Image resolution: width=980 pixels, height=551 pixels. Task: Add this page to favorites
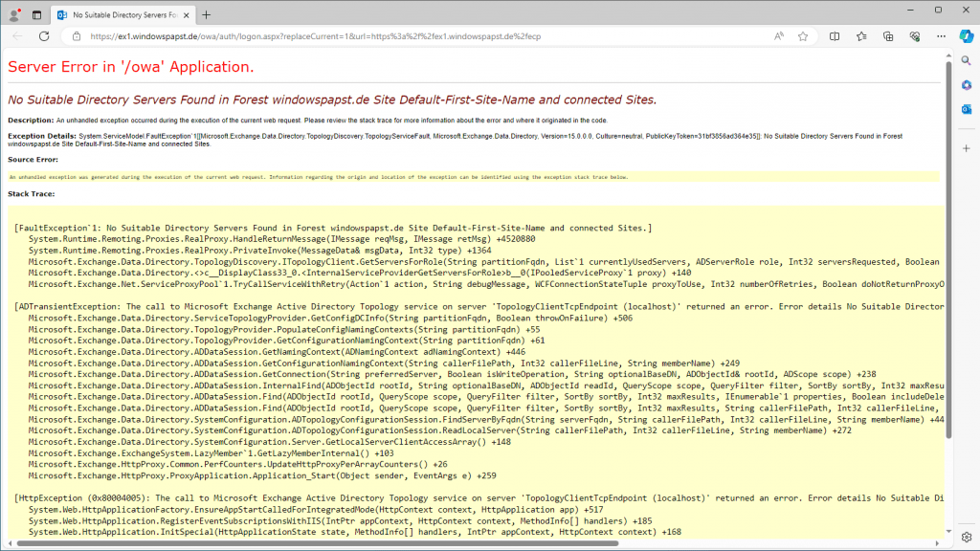pos(804,35)
